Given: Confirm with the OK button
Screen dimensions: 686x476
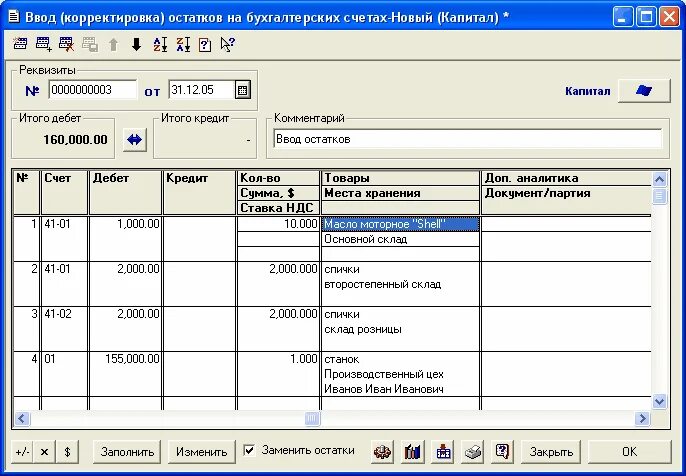Looking at the screenshot, I should pyautogui.click(x=630, y=452).
